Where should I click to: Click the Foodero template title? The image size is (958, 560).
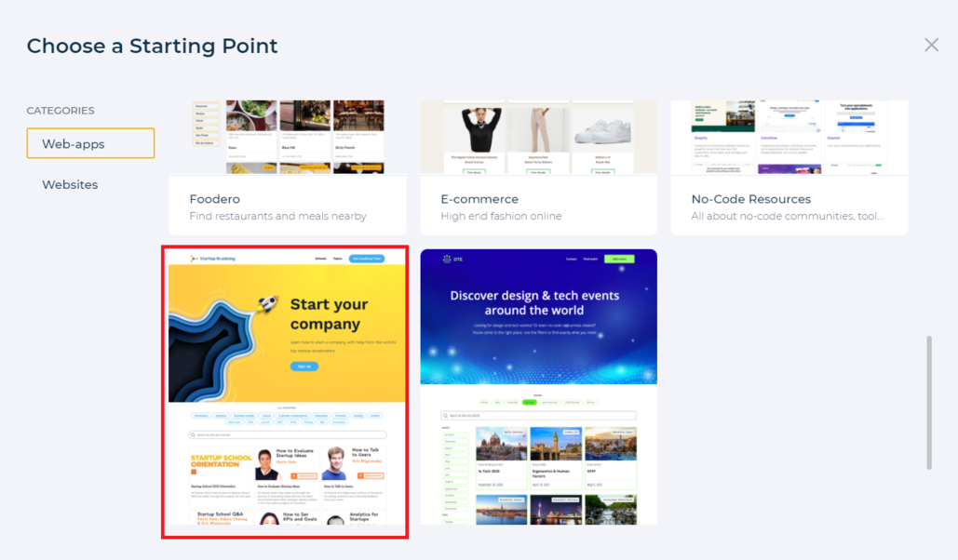pyautogui.click(x=214, y=199)
